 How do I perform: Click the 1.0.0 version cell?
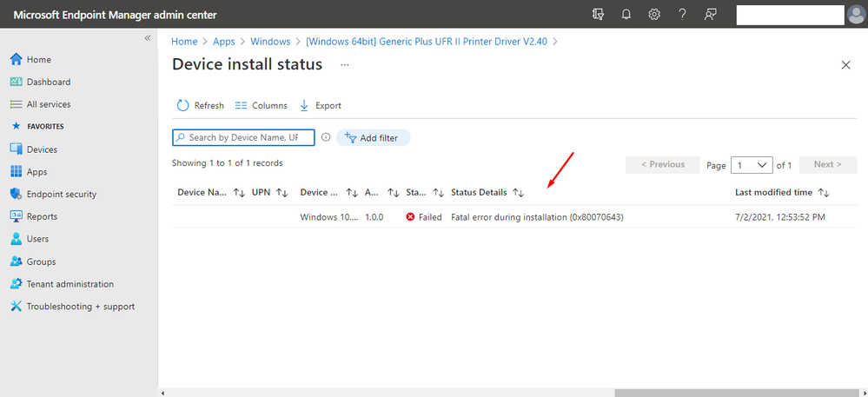coord(374,217)
